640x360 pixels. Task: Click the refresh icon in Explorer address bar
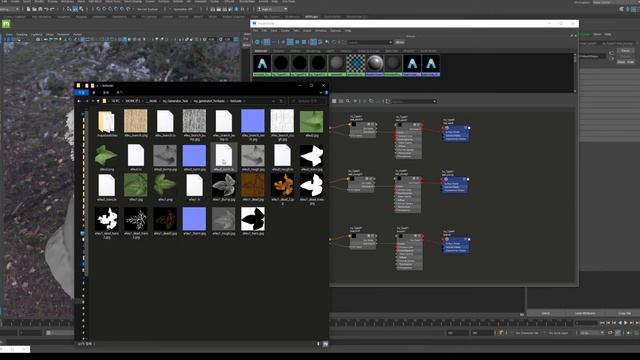click(x=281, y=101)
